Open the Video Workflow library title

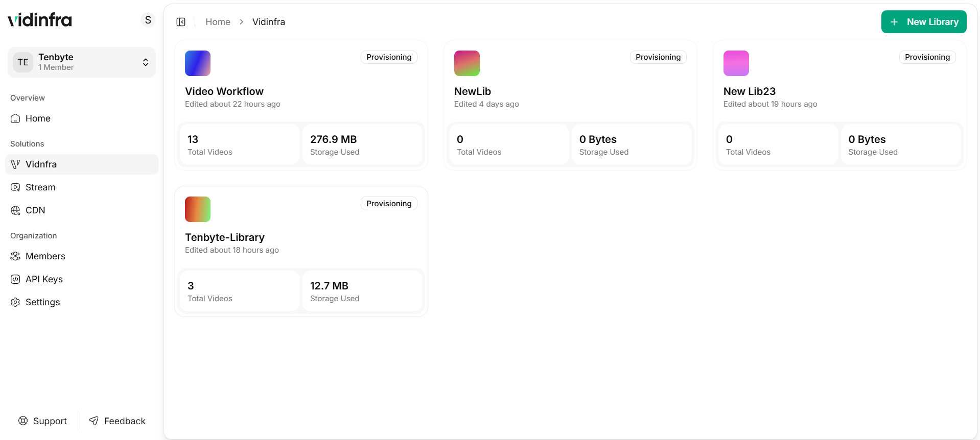click(224, 91)
